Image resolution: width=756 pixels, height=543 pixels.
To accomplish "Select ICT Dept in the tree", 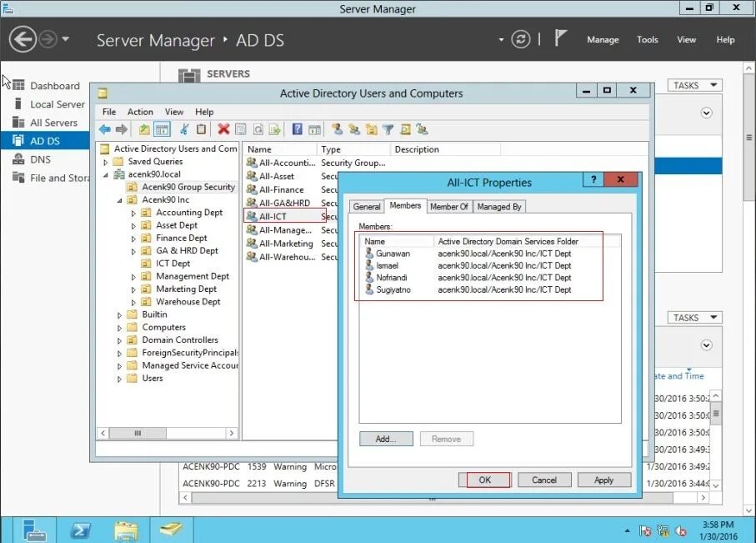I will [173, 264].
